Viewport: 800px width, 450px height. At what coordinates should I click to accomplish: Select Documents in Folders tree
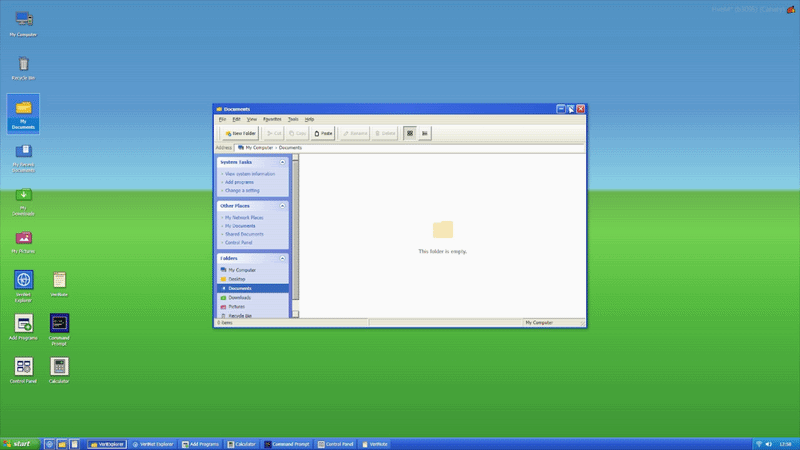point(253,288)
